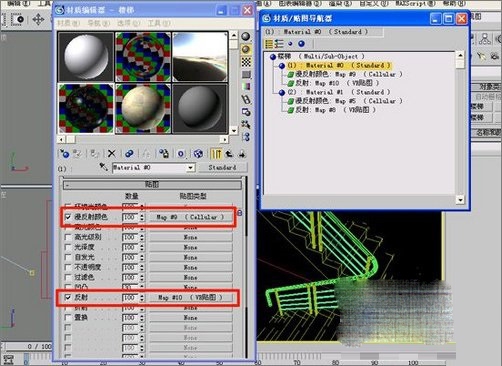Toggle Show End Result icon
Image resolution: width=502 pixels, height=366 pixels.
[x=216, y=154]
